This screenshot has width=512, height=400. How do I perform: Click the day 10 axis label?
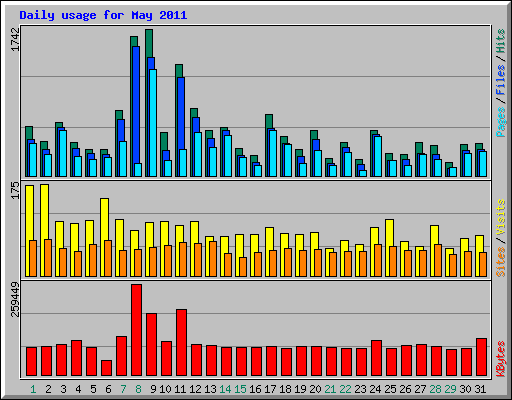coord(165,389)
